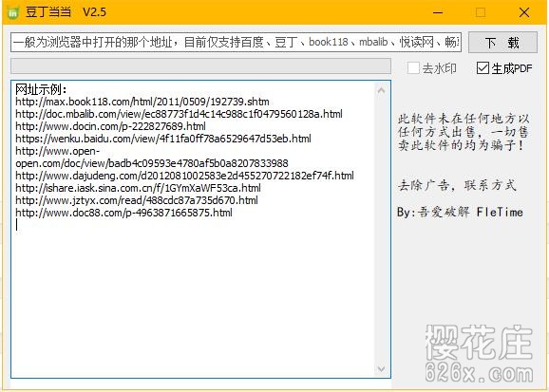Viewport: 549px width, 392px height.
Task: Click the www.dajudeng.com example URL
Action: pyautogui.click(x=184, y=176)
